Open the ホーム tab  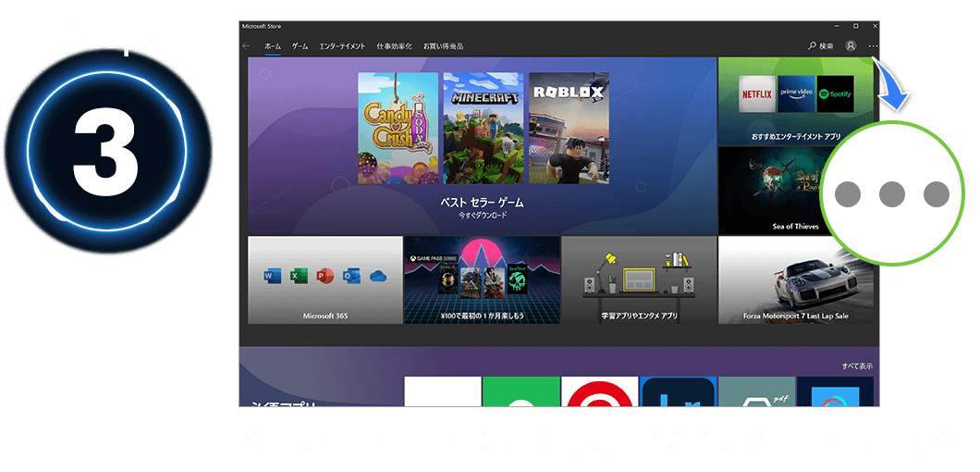(x=273, y=46)
